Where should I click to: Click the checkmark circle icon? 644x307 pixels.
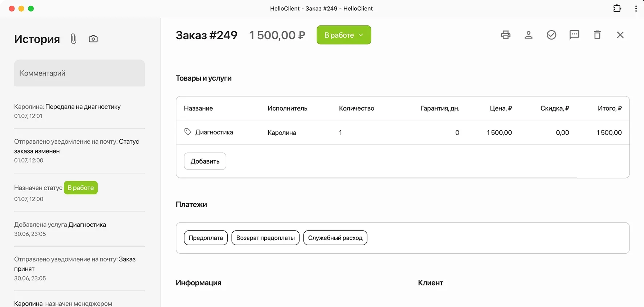pos(551,35)
